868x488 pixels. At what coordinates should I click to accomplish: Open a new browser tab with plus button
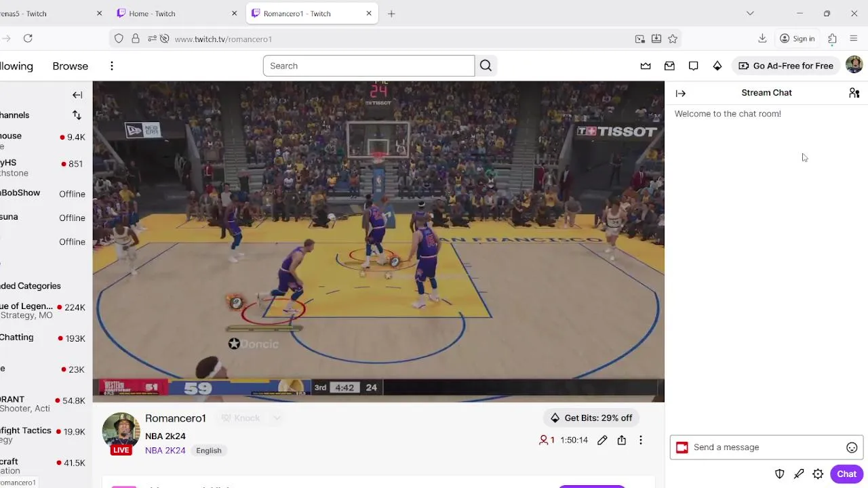pos(391,14)
